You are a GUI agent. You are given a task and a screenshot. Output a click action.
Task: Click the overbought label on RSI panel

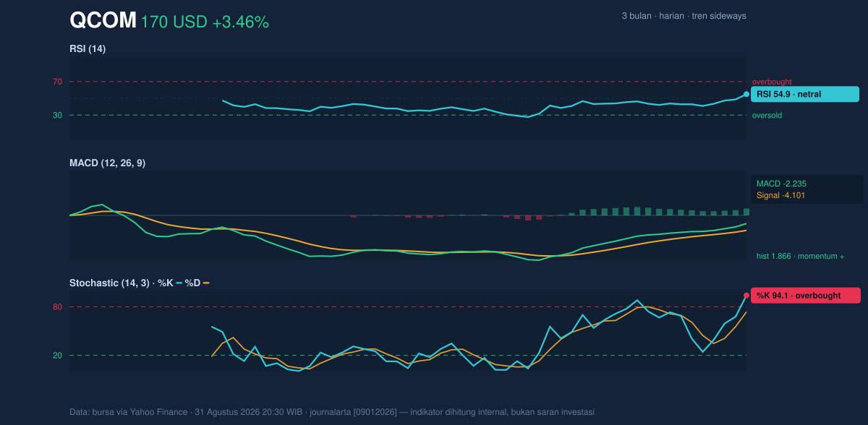(772, 82)
